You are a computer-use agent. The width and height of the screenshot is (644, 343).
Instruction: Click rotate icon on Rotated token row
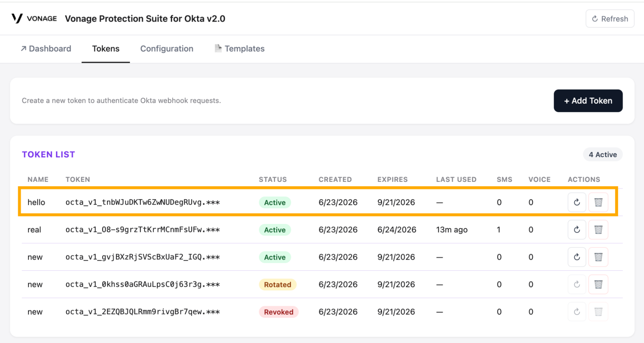[x=577, y=284]
